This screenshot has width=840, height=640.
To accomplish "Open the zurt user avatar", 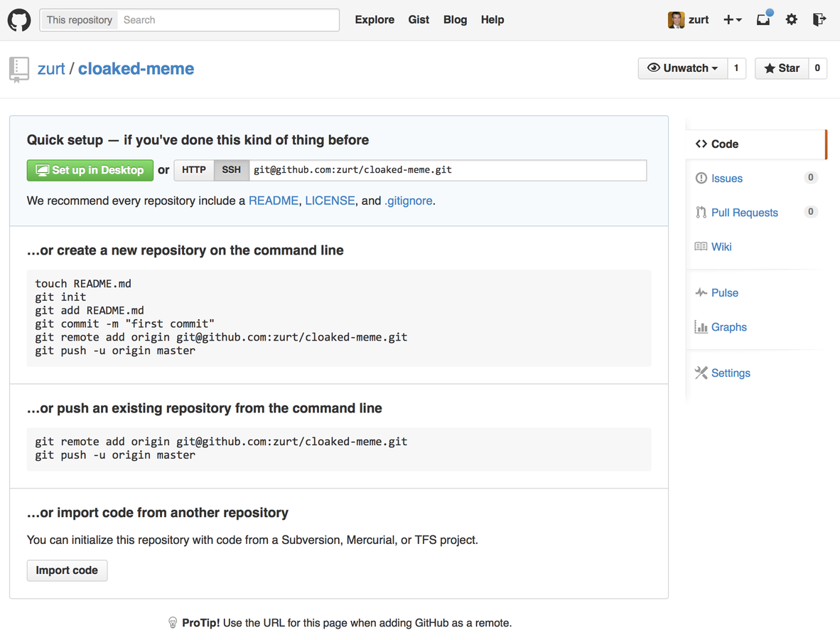I will pyautogui.click(x=676, y=20).
